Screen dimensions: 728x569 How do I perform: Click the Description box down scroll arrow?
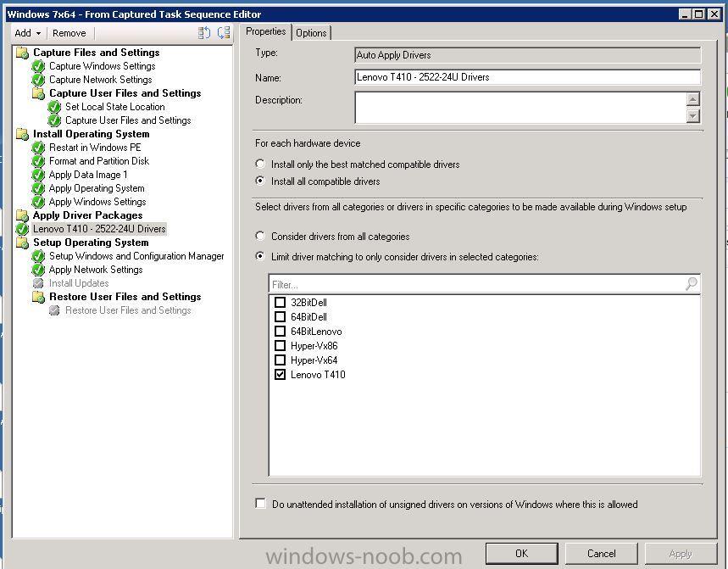(x=692, y=115)
